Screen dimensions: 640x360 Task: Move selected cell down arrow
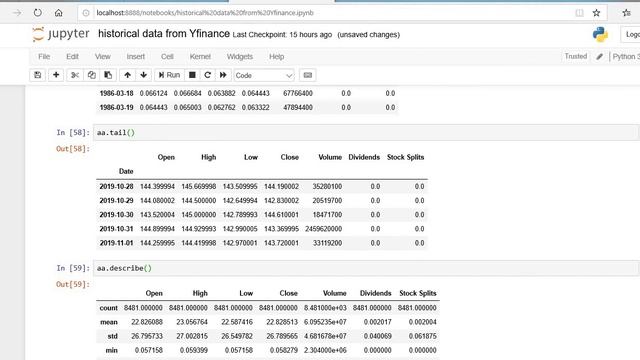tap(144, 75)
